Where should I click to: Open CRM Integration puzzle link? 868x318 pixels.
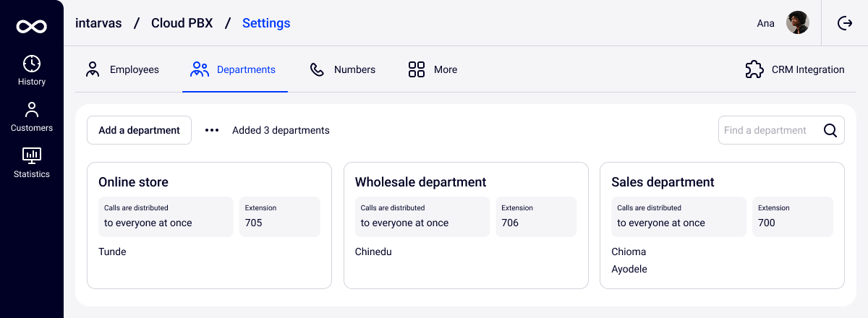click(794, 69)
